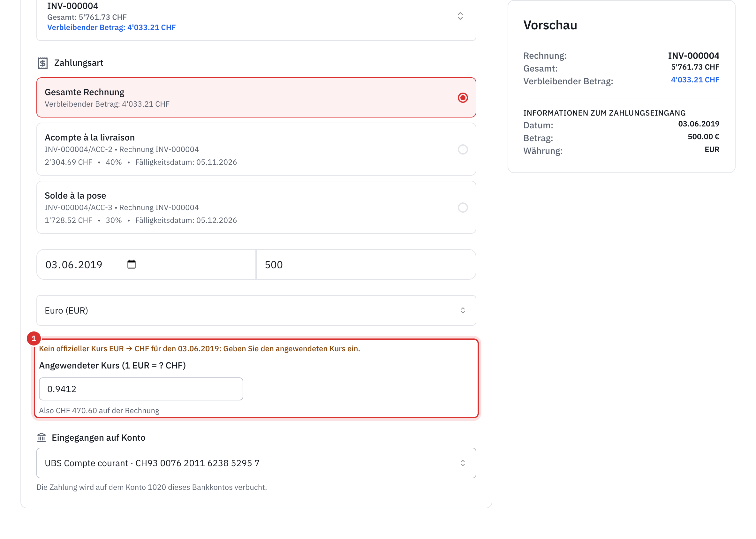Screen dimensions: 756x539
Task: Click the 'Eingegangen auf Konto' section label
Action: 99,438
